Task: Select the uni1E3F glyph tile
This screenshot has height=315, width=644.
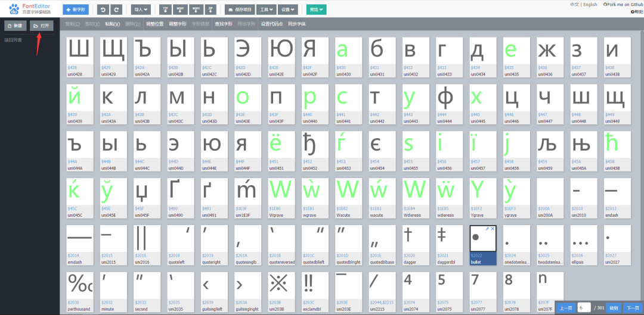Action: tap(247, 198)
